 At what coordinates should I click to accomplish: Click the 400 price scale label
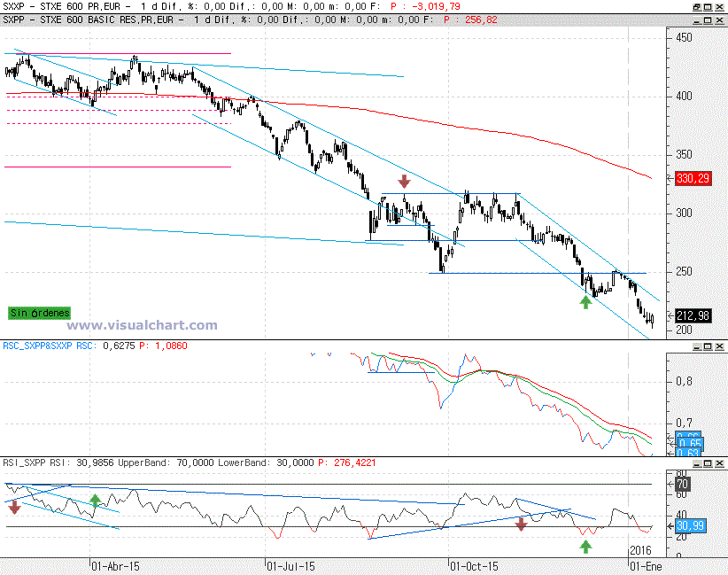point(684,97)
